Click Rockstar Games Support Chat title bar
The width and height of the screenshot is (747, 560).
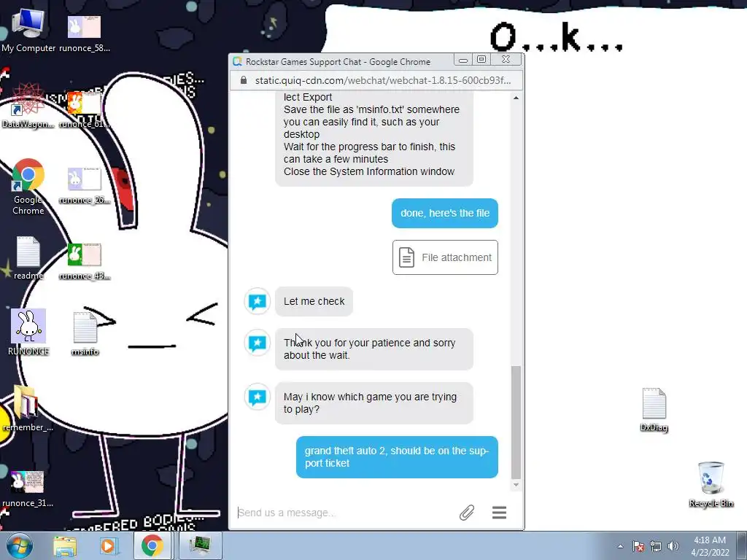point(338,61)
